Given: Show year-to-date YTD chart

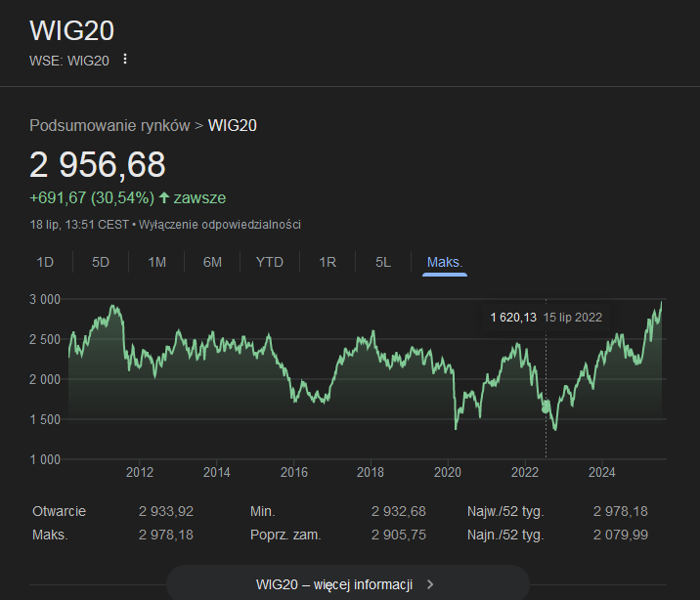Looking at the screenshot, I should click(270, 262).
